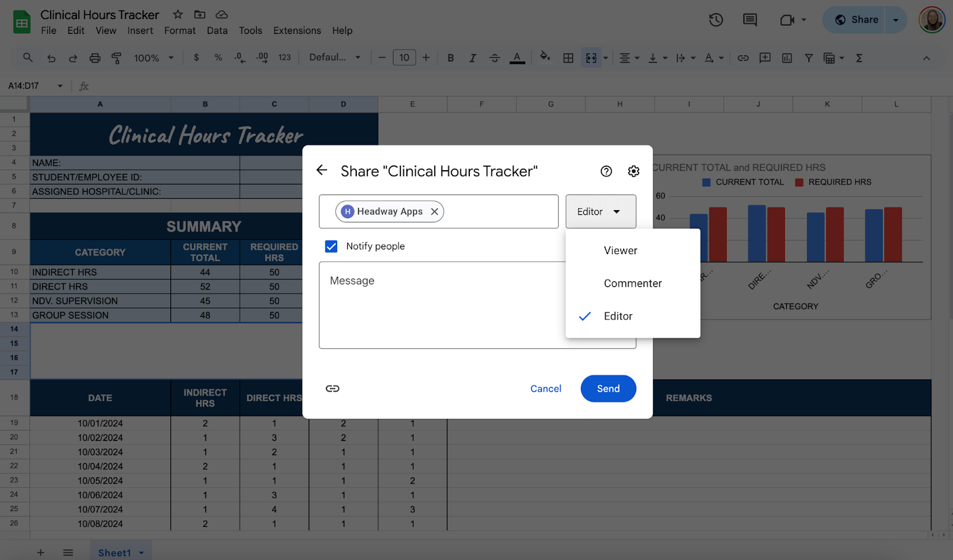The image size is (953, 560).
Task: Expand the Editor role dropdown
Action: (x=600, y=212)
